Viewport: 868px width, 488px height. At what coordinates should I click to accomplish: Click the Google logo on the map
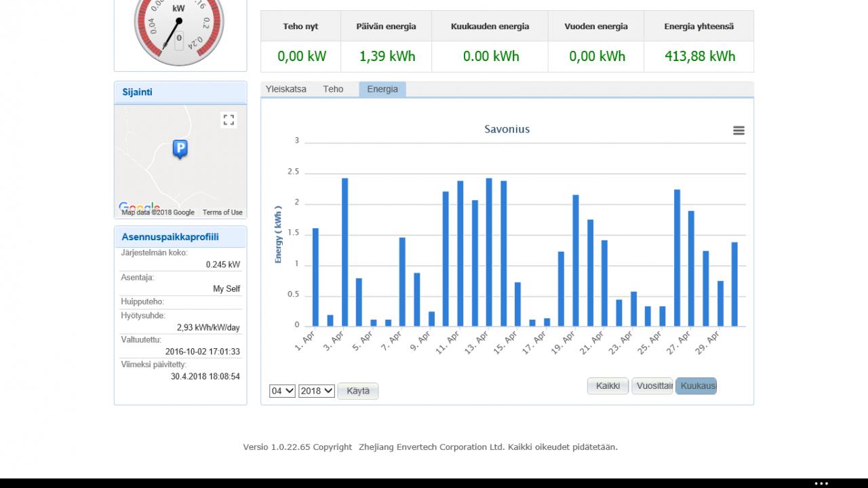coord(139,207)
